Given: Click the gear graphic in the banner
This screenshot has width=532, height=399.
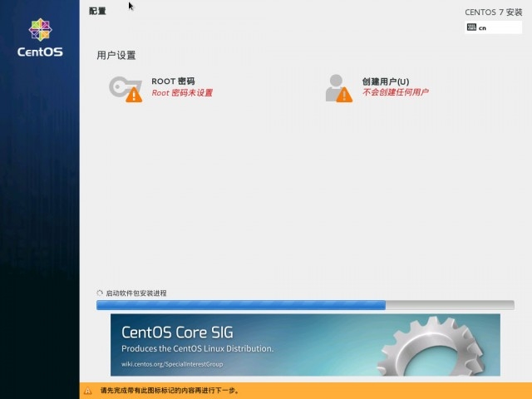Looking at the screenshot, I should point(431,346).
